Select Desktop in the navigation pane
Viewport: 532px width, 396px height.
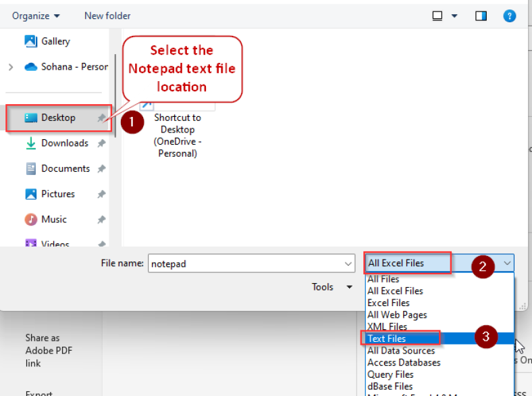[58, 118]
